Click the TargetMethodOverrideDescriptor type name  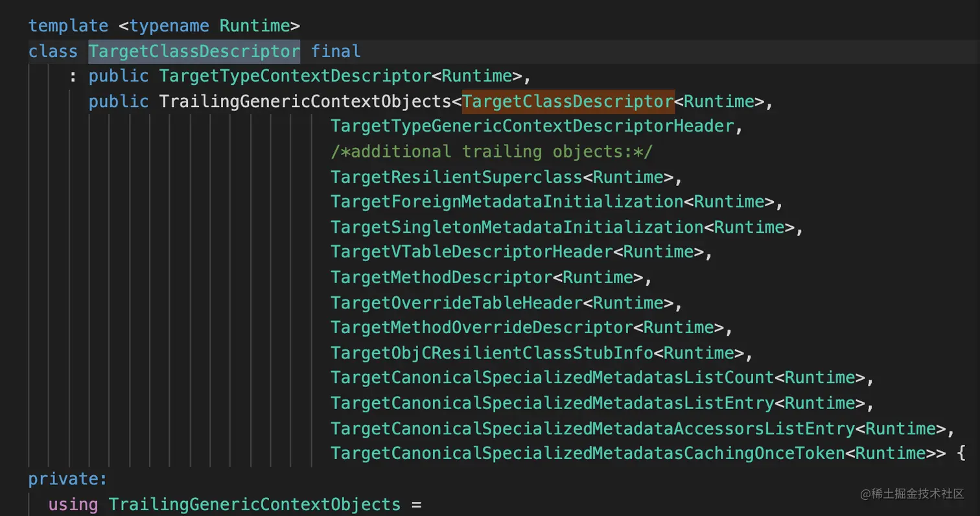[x=481, y=327]
